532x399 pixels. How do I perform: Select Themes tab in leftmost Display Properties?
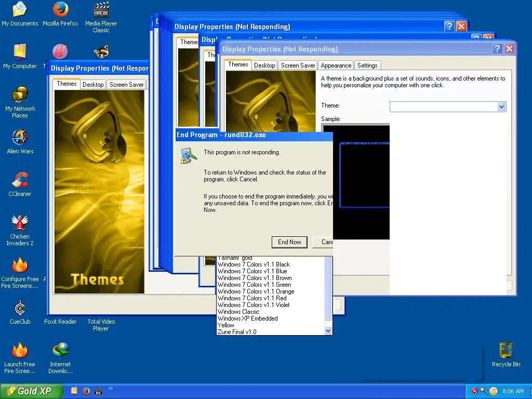pos(66,84)
